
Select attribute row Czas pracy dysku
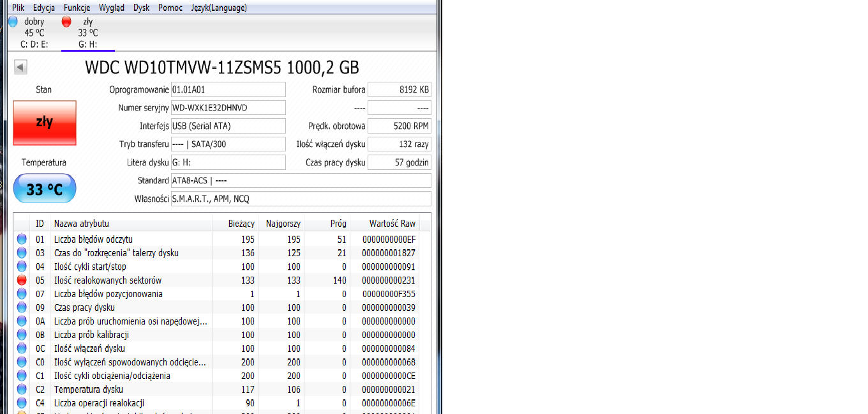(x=216, y=307)
